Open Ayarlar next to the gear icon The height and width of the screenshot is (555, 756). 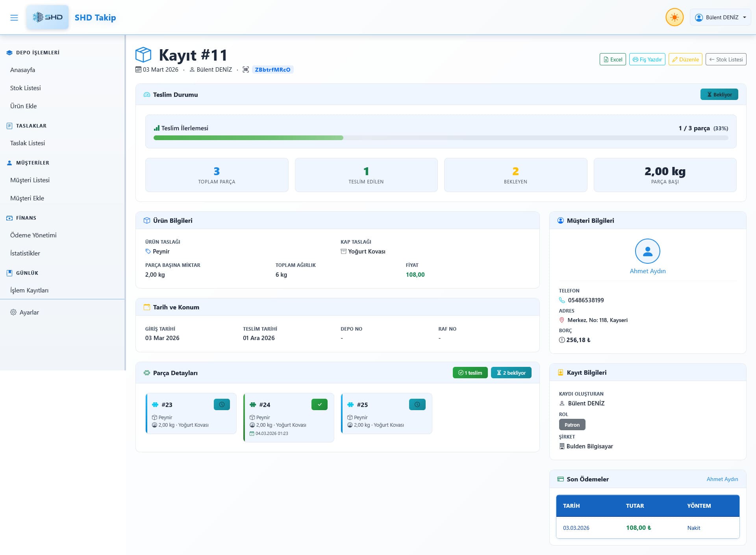point(29,312)
